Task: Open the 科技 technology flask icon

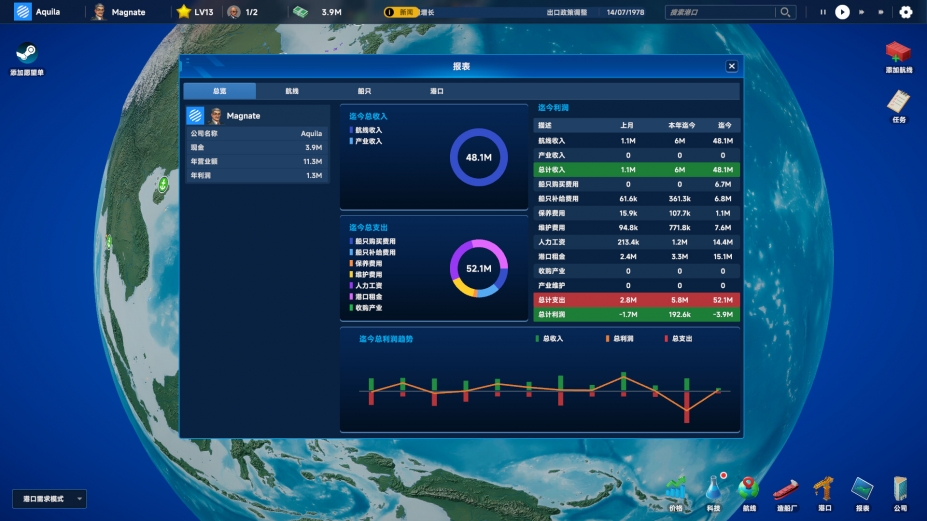Action: tap(714, 490)
